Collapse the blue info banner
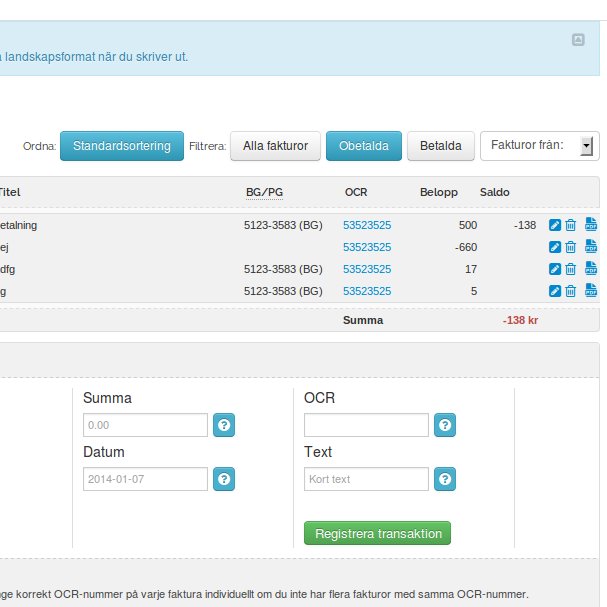This screenshot has height=607, width=607. pos(577,40)
